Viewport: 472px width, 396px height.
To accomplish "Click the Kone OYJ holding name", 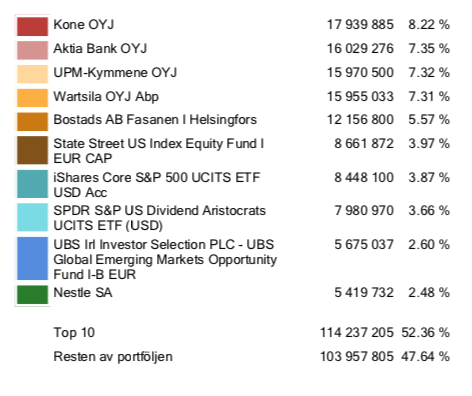I will (x=84, y=25).
